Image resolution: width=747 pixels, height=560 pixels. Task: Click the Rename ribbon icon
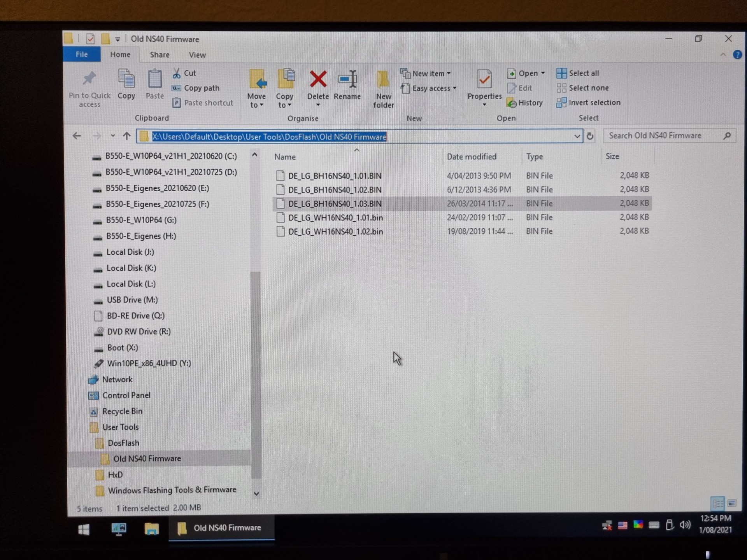tap(347, 79)
